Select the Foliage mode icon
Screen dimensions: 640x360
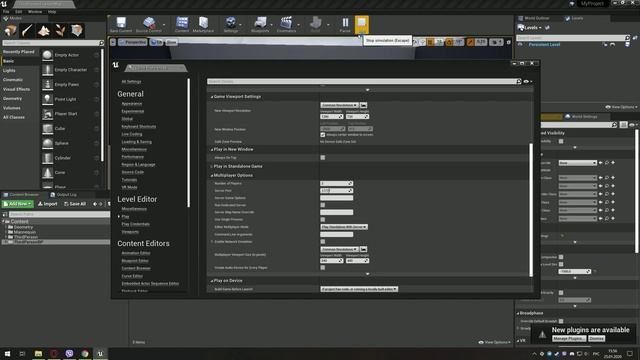tap(60, 31)
